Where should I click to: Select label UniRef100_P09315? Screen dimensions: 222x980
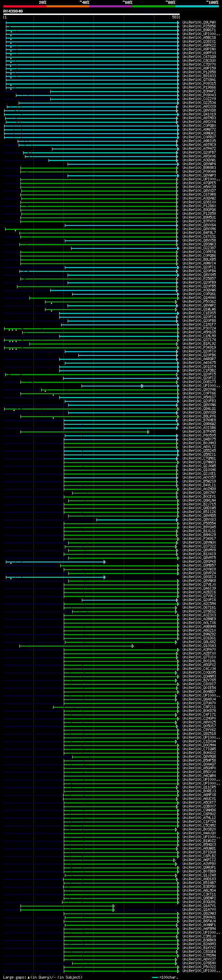(199, 84)
